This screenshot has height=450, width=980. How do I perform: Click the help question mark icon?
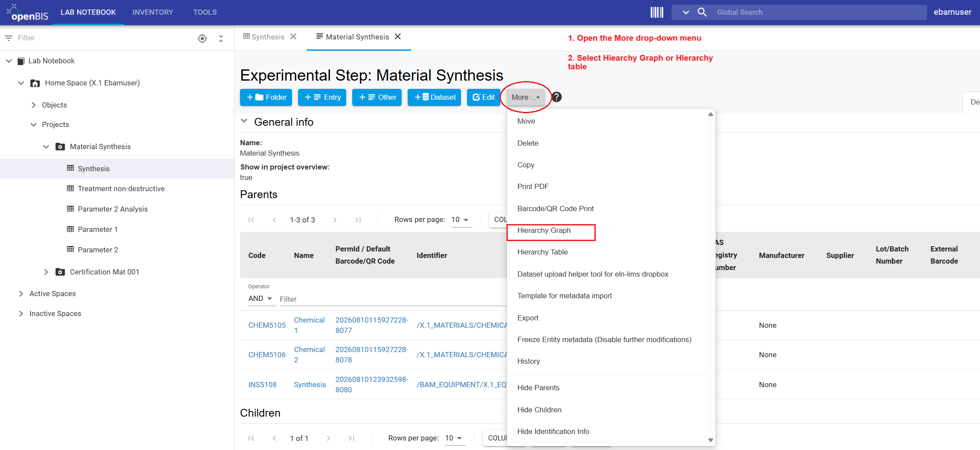(557, 97)
